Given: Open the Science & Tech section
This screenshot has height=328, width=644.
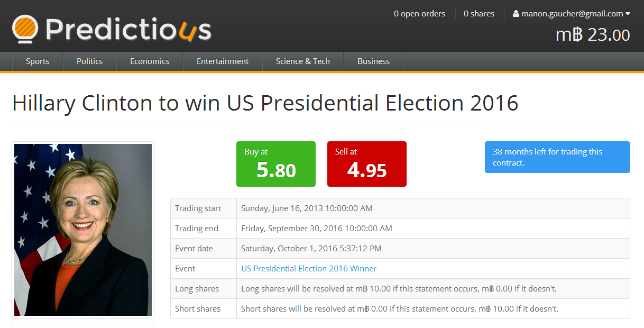Looking at the screenshot, I should pyautogui.click(x=303, y=61).
